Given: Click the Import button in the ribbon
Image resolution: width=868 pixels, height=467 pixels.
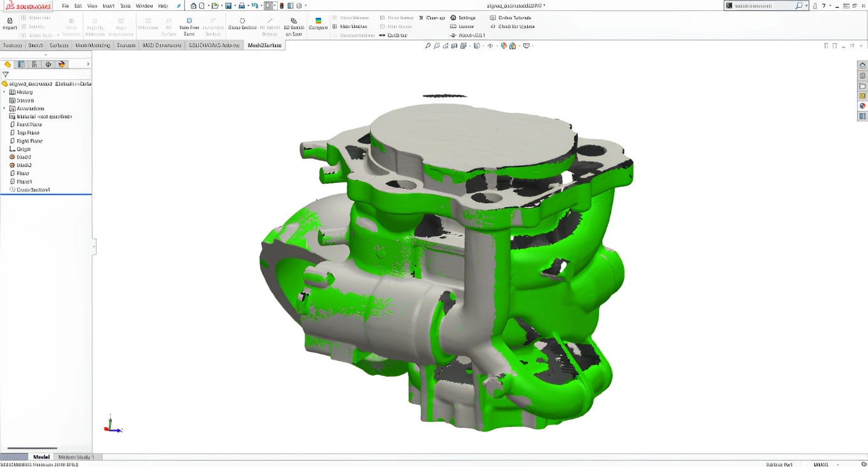Looking at the screenshot, I should click(10, 24).
